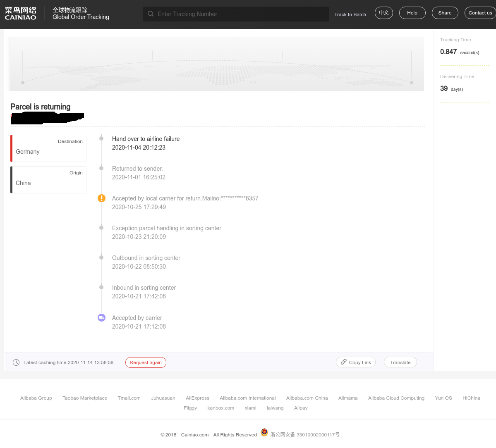Open Contact us
This screenshot has width=496, height=448.
[x=480, y=13]
